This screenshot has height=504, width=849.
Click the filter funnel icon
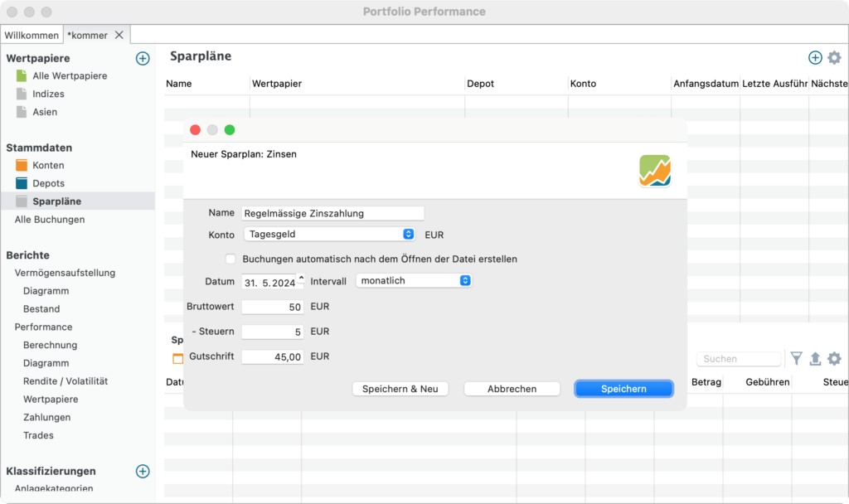(x=797, y=358)
